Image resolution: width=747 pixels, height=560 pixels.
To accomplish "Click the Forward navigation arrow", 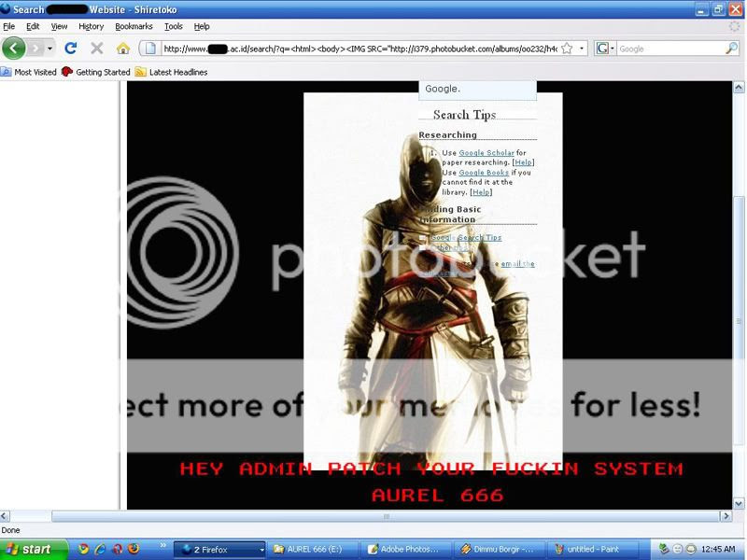I will 35,49.
